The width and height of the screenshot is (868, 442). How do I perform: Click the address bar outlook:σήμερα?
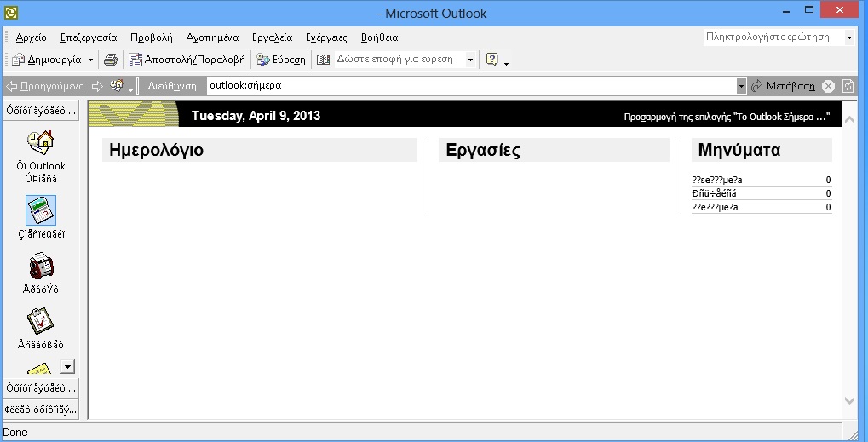(472, 86)
